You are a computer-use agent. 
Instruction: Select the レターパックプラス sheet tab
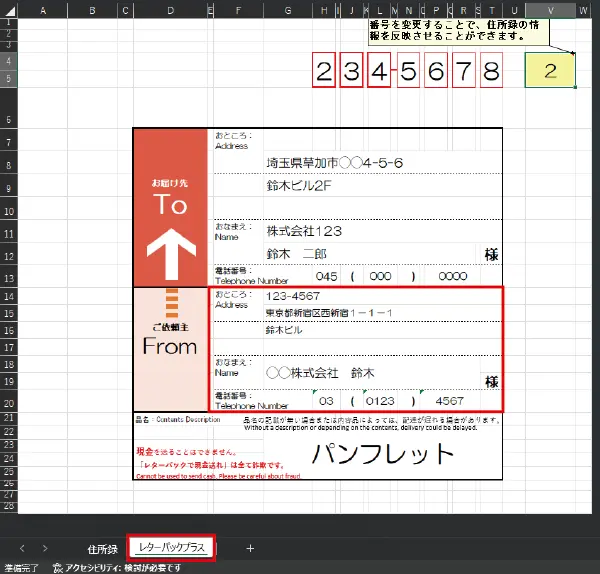[171, 549]
